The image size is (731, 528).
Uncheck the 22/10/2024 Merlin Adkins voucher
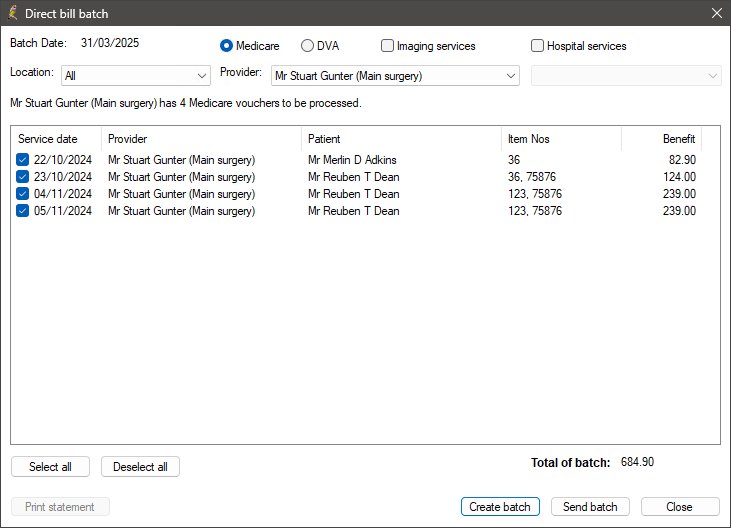[22, 160]
